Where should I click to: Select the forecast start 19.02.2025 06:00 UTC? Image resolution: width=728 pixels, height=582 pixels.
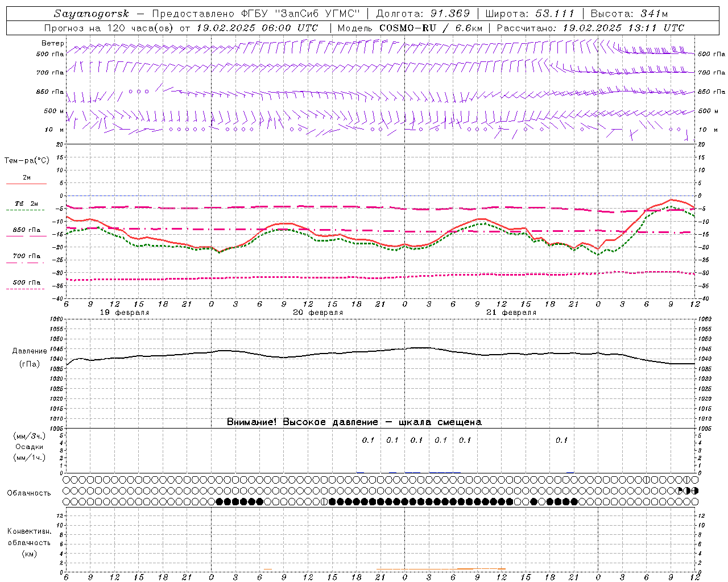(257, 28)
